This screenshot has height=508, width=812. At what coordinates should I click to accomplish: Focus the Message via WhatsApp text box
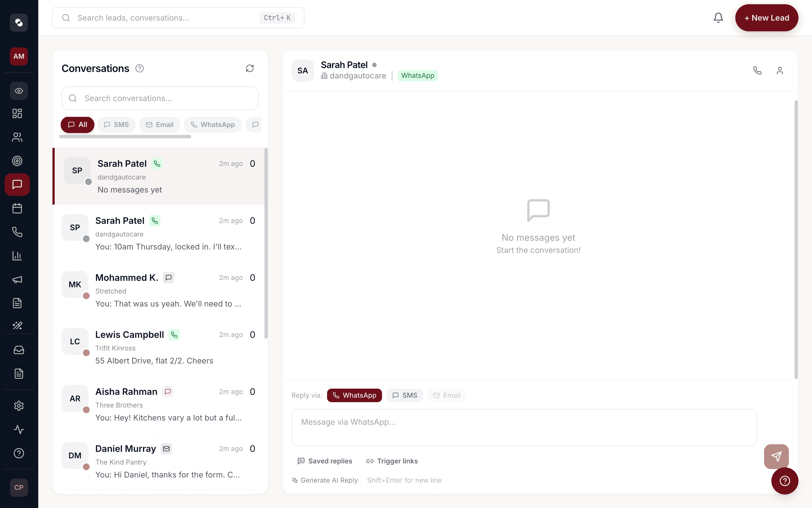[524, 427]
